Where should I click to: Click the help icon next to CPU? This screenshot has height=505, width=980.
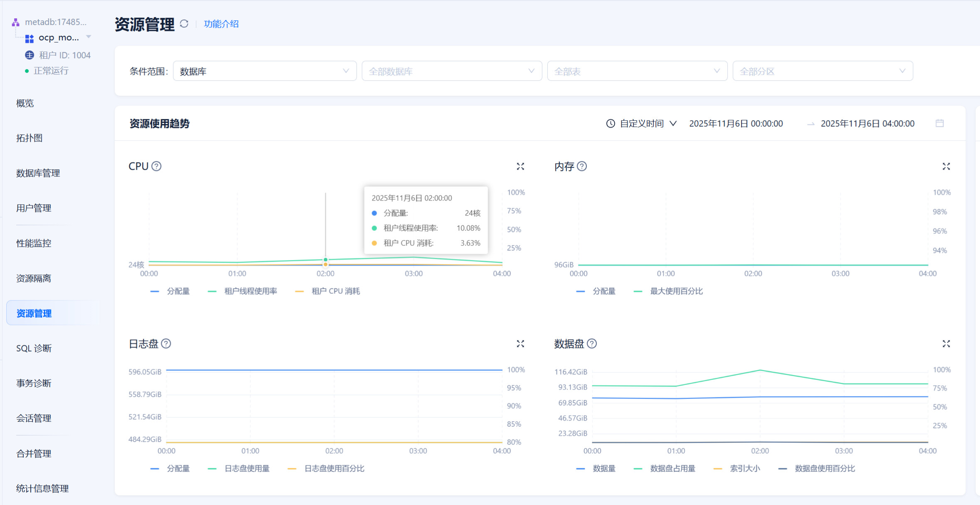(x=156, y=166)
